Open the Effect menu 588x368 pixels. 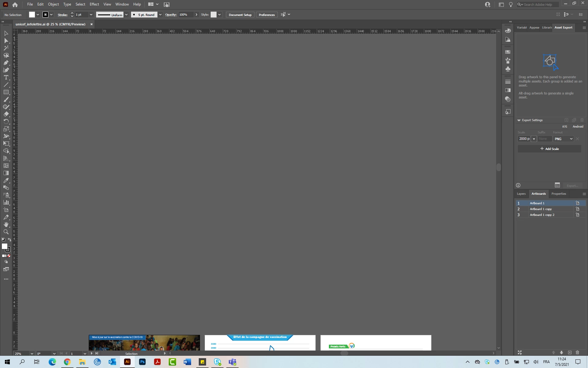(x=94, y=4)
